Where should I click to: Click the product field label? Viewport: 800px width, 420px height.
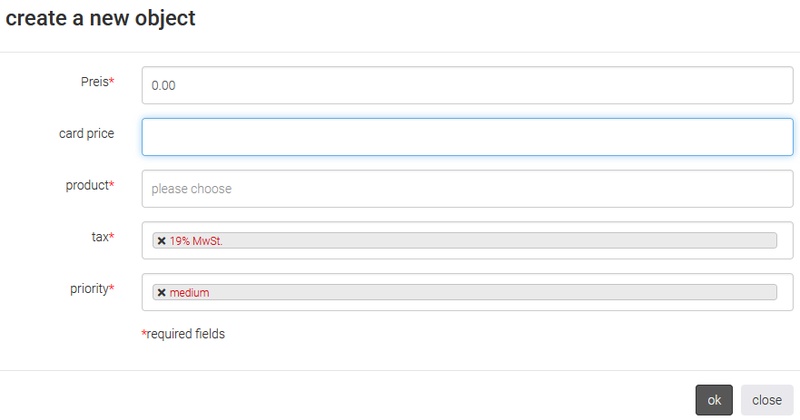[x=86, y=185]
